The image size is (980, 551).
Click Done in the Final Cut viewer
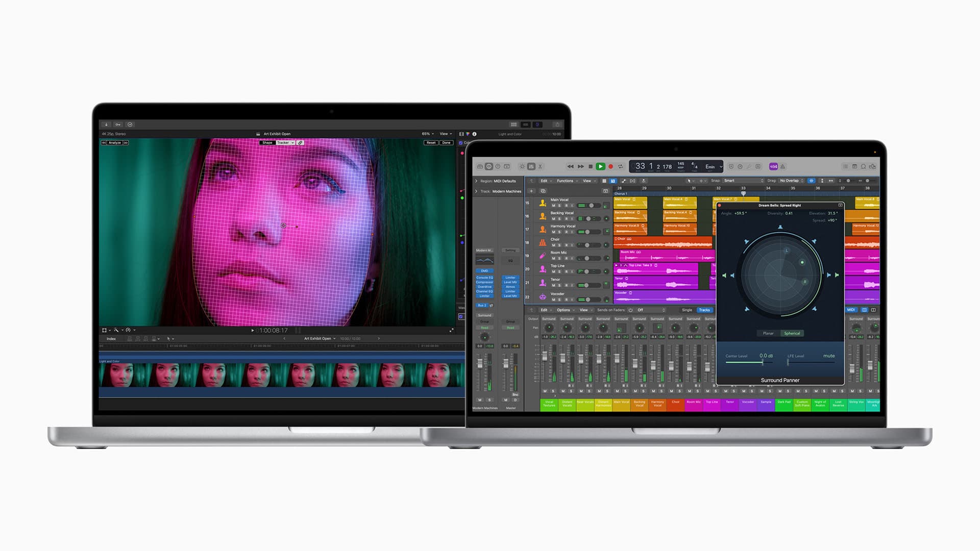pos(446,143)
